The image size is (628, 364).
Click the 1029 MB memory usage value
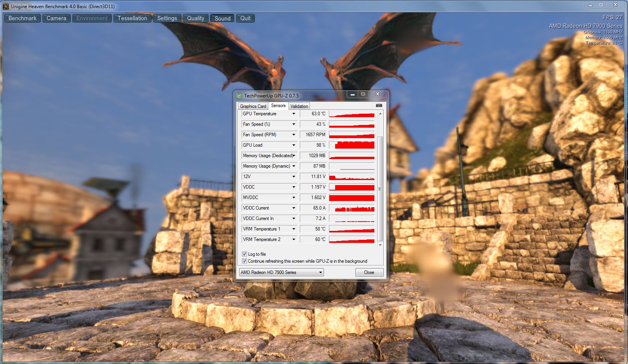coord(313,156)
